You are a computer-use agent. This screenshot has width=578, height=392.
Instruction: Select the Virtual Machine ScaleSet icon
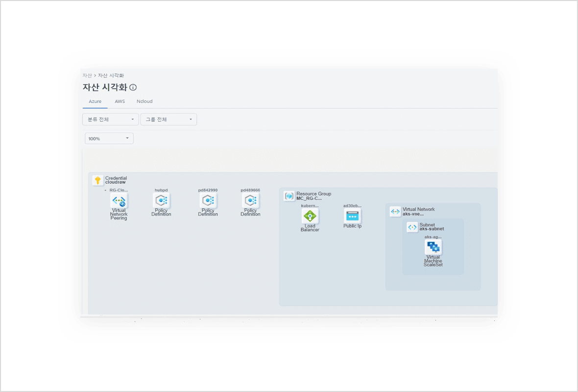[433, 247]
